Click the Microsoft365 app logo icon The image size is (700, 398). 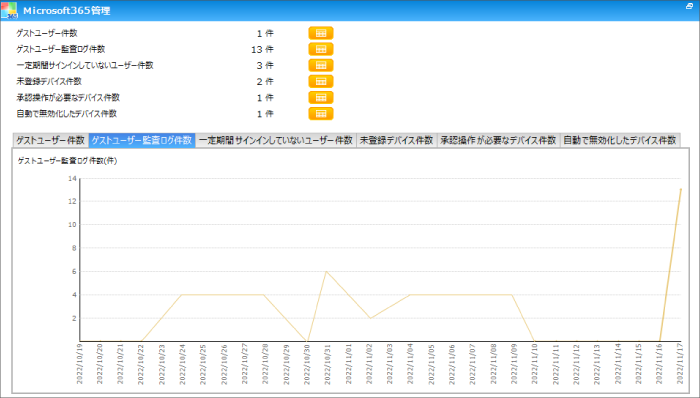point(9,10)
